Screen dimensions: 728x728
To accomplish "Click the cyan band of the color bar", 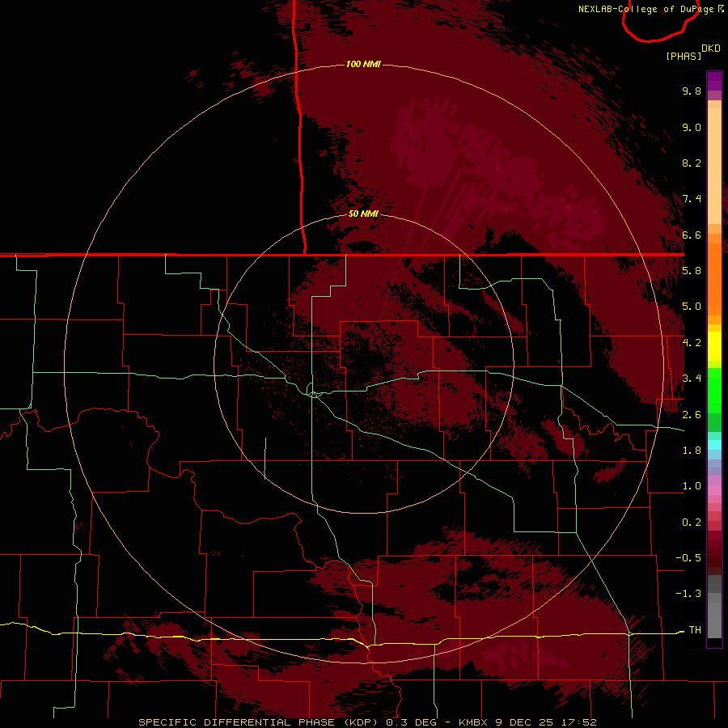I will tap(714, 445).
